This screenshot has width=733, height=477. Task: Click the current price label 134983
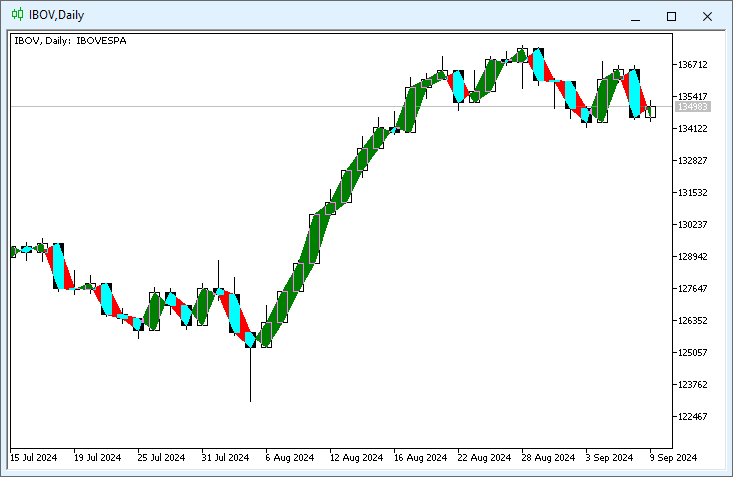[693, 107]
